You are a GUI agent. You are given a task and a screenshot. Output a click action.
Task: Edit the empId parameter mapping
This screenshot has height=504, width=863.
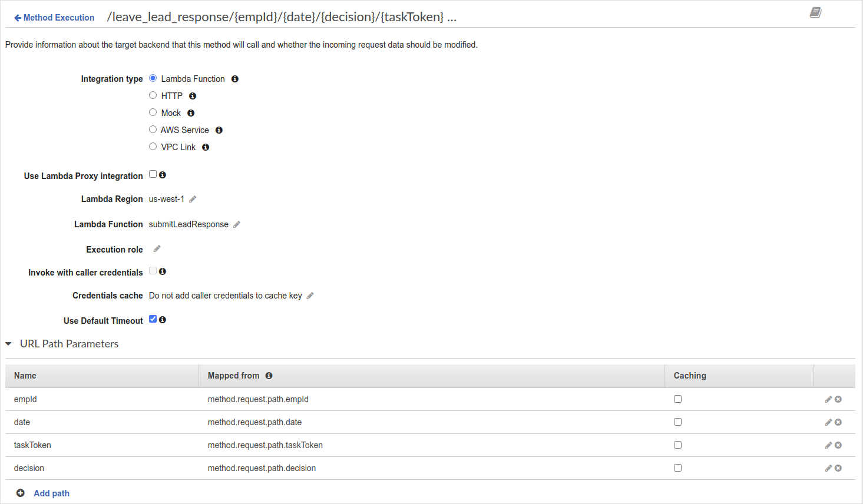(828, 399)
